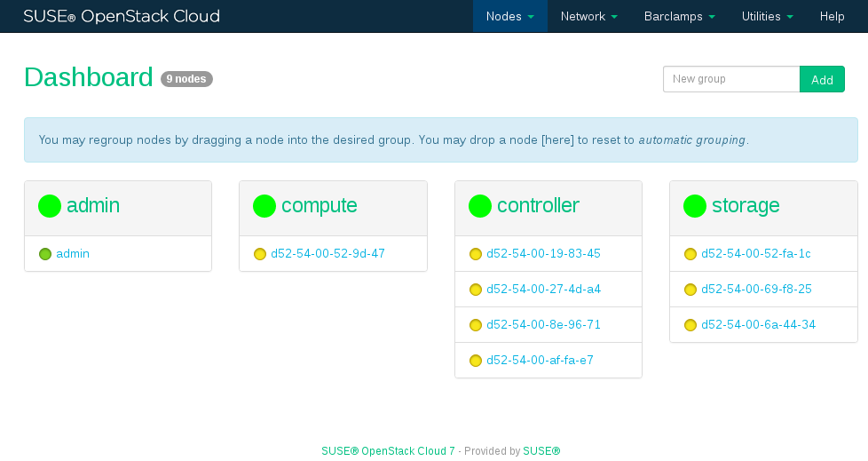
Task: Click yellow status LED of node d52-54-00-52-9d-47
Action: pyautogui.click(x=260, y=254)
